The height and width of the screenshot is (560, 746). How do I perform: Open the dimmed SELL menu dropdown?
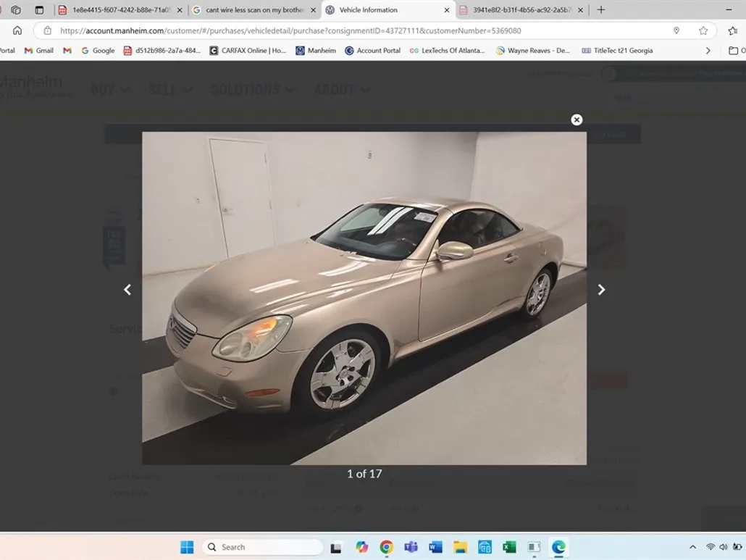click(170, 89)
